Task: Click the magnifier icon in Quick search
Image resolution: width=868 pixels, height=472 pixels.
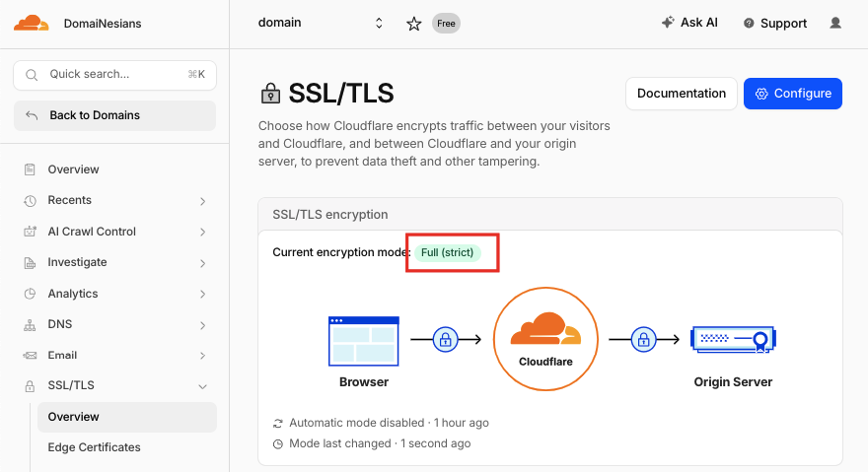Action: click(32, 75)
